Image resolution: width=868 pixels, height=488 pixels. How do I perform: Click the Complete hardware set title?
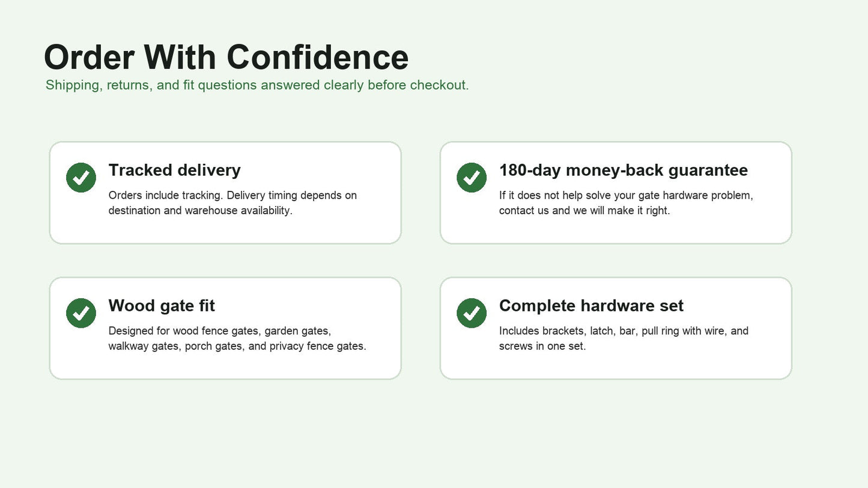click(x=591, y=306)
